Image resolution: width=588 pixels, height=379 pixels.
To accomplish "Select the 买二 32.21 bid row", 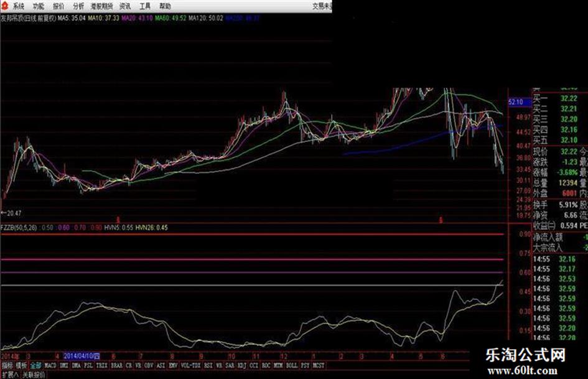I will tap(556, 109).
